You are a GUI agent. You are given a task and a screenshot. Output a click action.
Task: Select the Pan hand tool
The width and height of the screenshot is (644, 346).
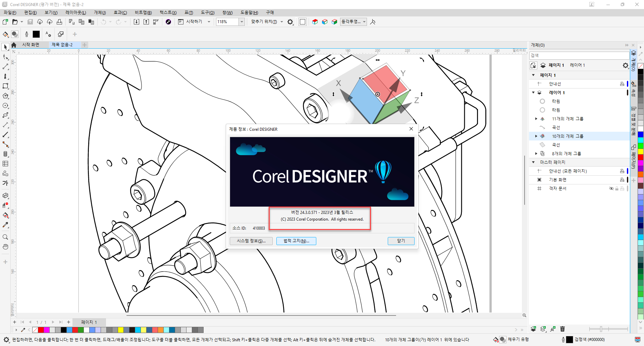click(5, 247)
